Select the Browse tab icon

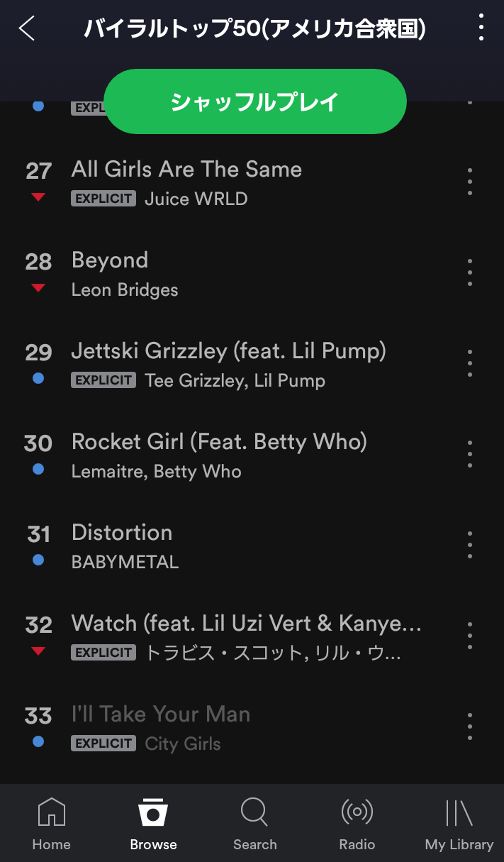pos(153,824)
